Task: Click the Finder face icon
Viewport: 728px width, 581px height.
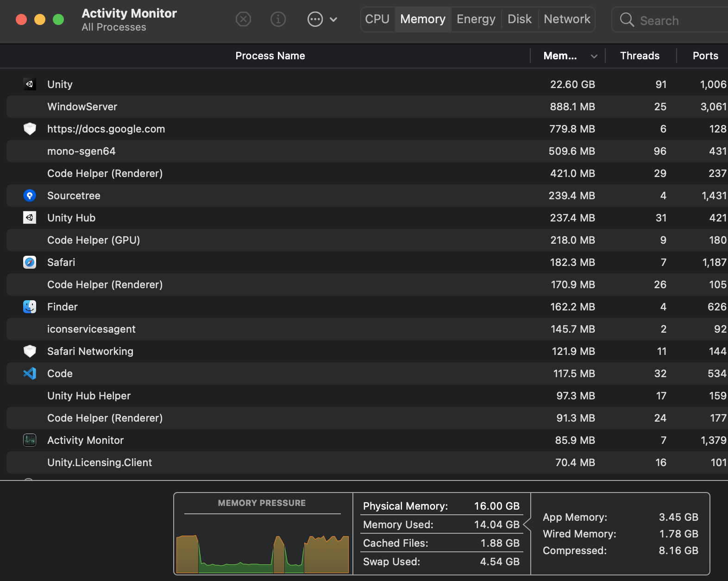Action: click(x=30, y=307)
